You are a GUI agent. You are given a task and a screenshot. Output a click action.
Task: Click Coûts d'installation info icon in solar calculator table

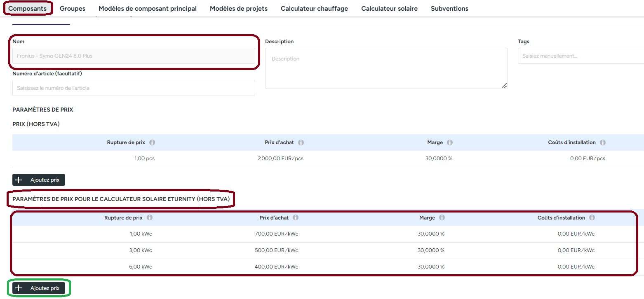click(592, 217)
